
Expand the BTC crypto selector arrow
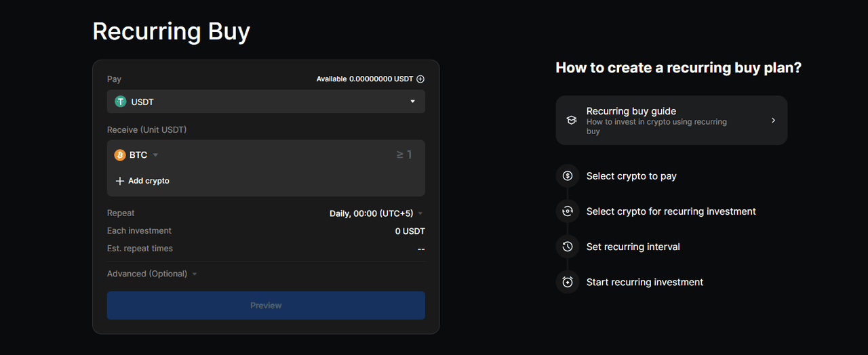155,155
